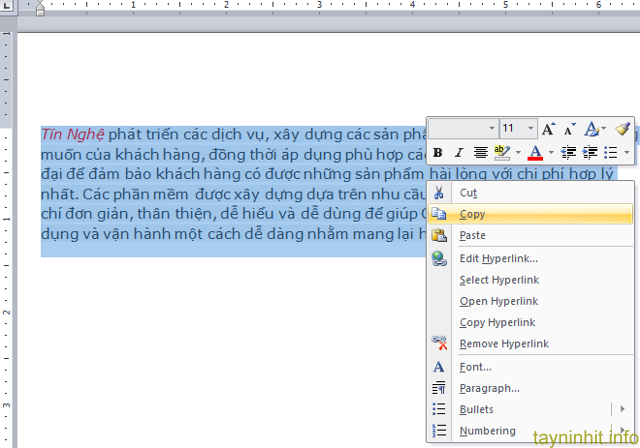
Task: Click the horizontal ruler indent marker
Action: [x=40, y=9]
